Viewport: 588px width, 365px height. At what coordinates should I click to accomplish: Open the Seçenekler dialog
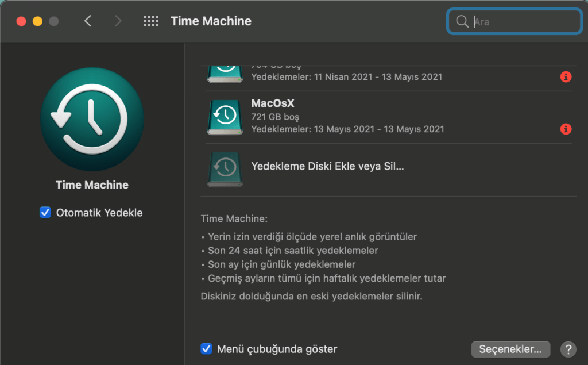510,349
